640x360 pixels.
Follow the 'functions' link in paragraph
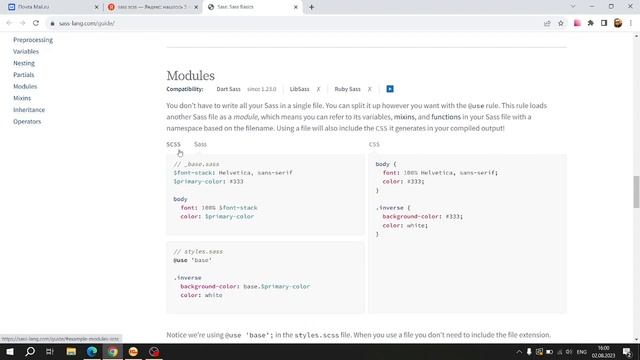coord(446,117)
